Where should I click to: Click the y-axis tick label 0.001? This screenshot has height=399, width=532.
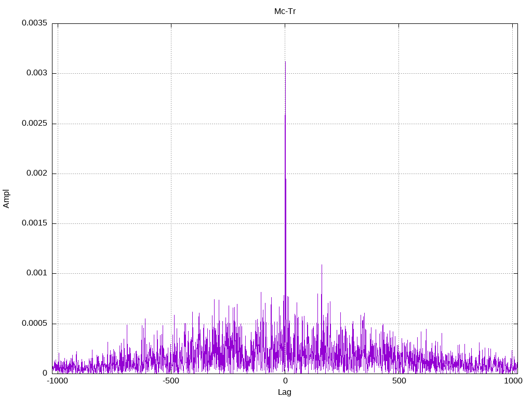point(37,273)
